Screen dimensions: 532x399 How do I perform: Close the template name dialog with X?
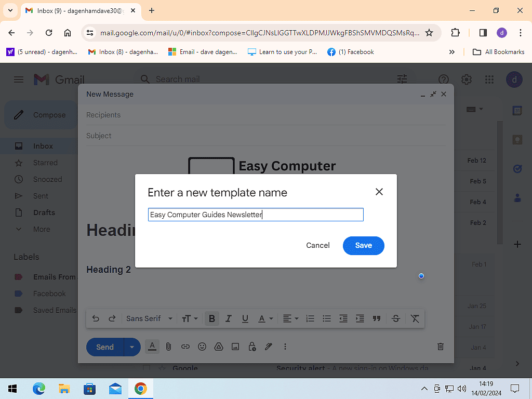pyautogui.click(x=379, y=192)
